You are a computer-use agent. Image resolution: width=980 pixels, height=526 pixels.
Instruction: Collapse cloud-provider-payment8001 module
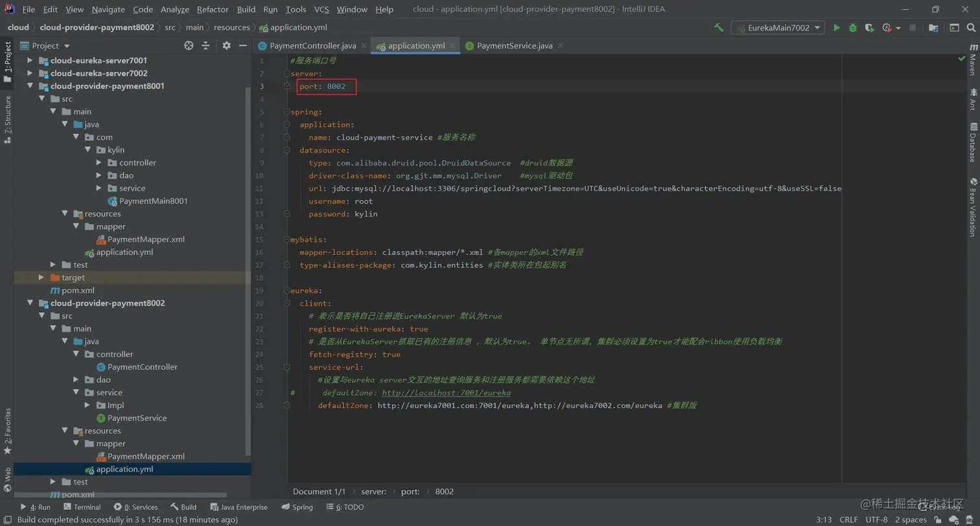point(30,86)
